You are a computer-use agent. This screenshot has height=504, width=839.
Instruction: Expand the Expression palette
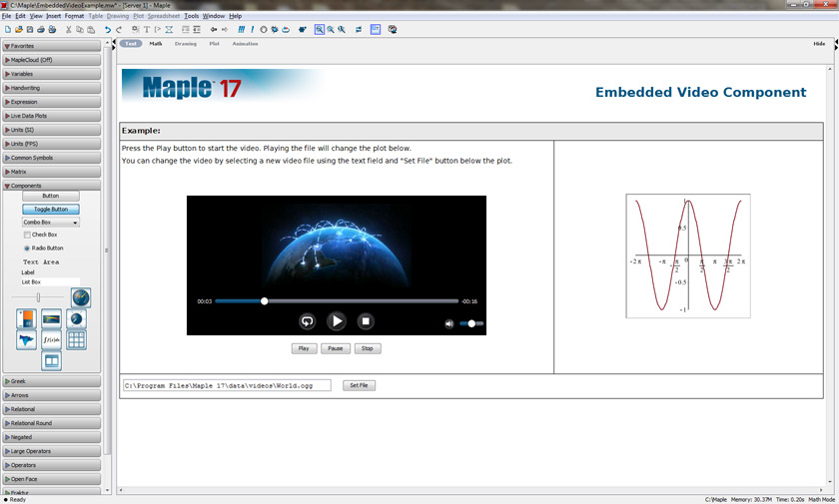[51, 102]
